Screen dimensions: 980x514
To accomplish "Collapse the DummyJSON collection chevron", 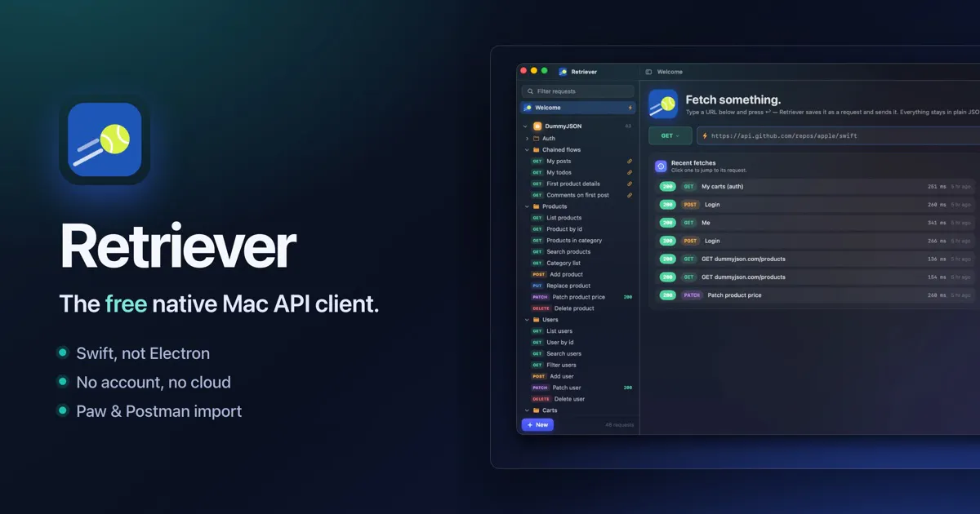I will click(x=527, y=126).
